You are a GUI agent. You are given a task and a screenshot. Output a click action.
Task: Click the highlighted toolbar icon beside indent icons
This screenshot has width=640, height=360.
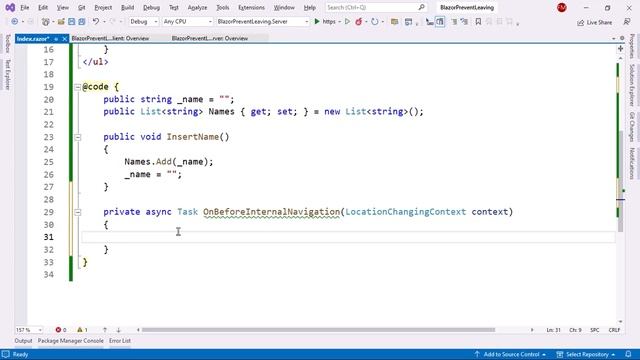click(440, 22)
